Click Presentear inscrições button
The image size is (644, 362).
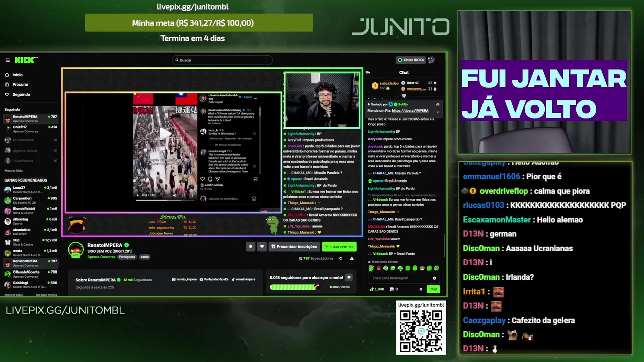(x=294, y=246)
